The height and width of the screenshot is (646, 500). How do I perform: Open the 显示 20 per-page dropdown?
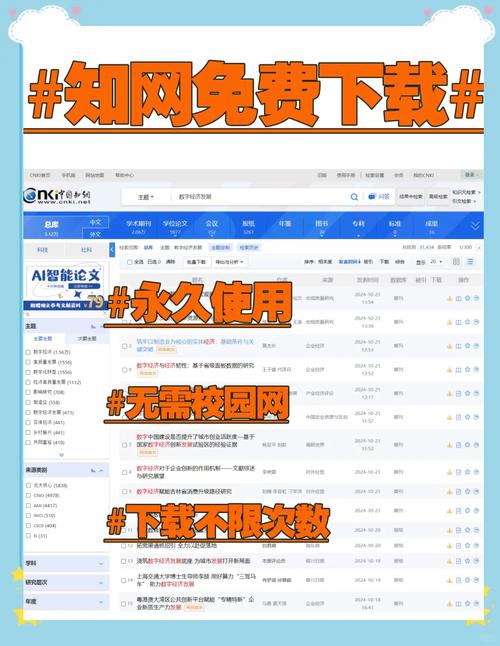tap(436, 262)
